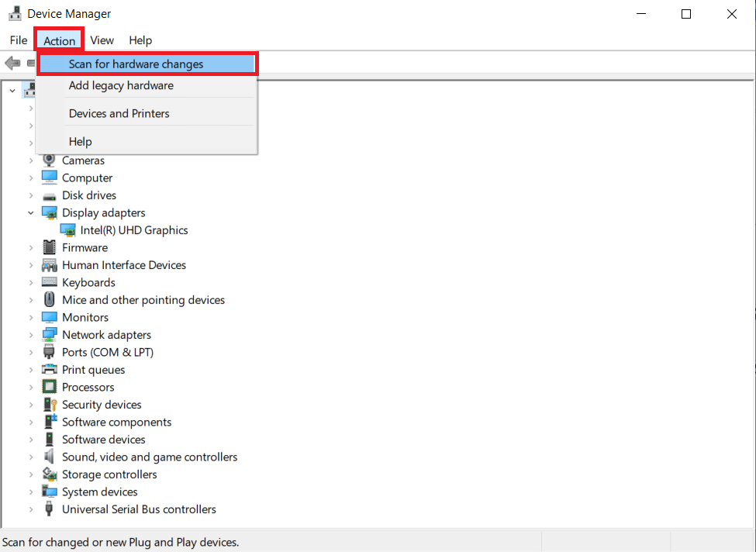Click the Keyboards icon
Screen dimensions: 756x552
pos(49,282)
